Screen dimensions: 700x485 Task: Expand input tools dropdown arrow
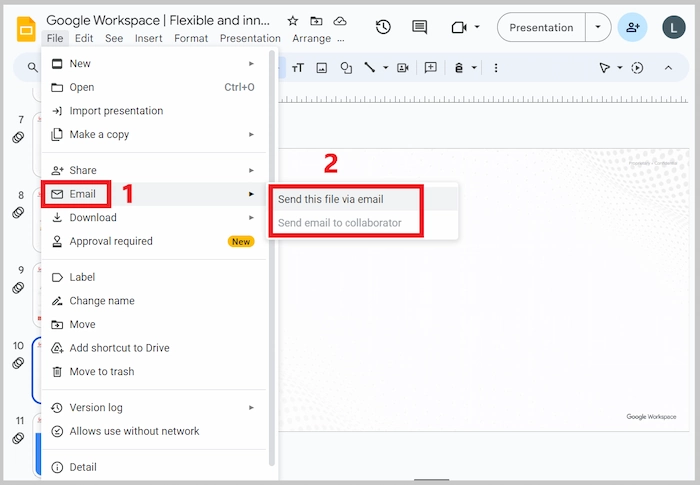(474, 68)
